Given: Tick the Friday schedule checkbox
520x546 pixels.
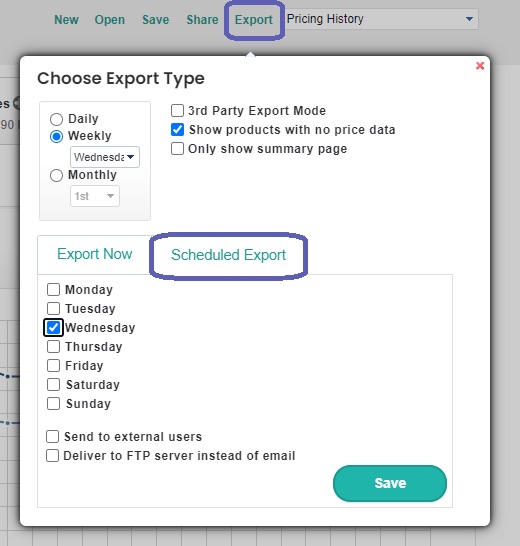Looking at the screenshot, I should 53,365.
